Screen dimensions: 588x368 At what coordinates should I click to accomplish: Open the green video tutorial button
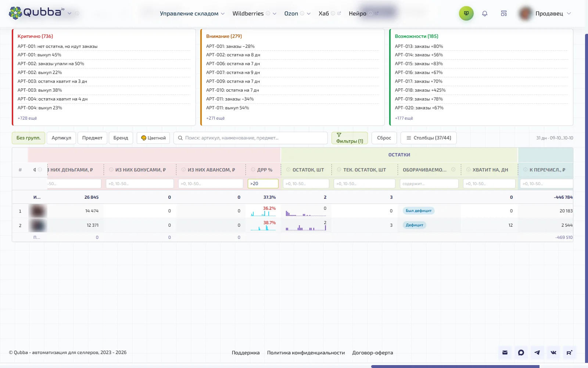(x=466, y=13)
